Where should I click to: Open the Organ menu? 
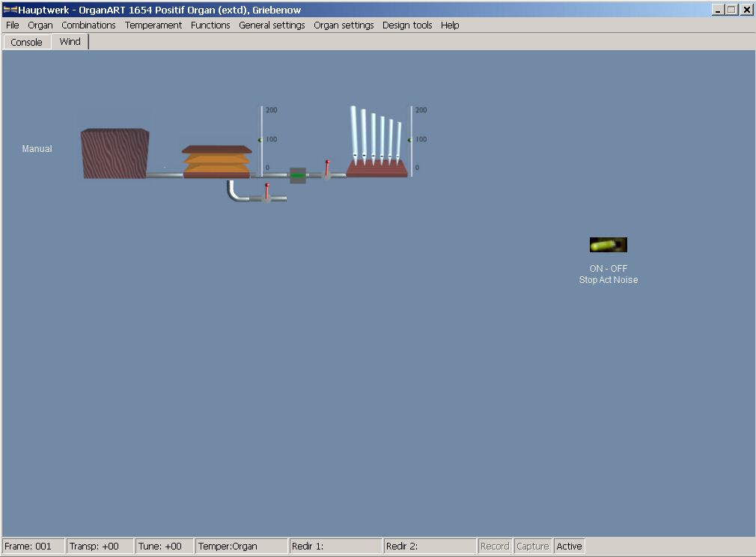coord(40,25)
